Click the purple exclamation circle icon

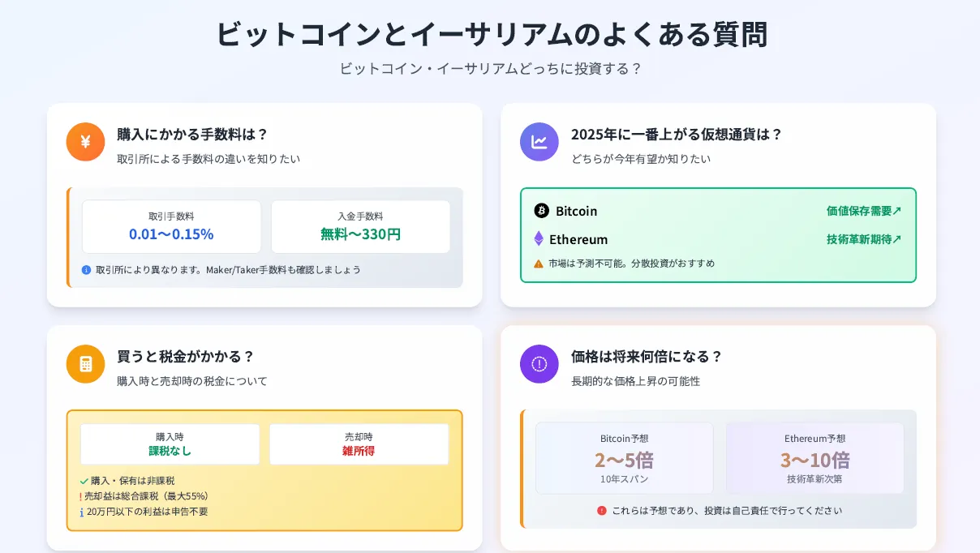pos(539,364)
